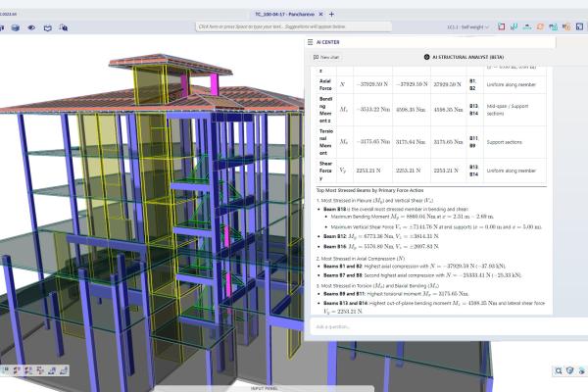Click the open-box icon in top toolbar
588x392 pixels.
coord(48,27)
